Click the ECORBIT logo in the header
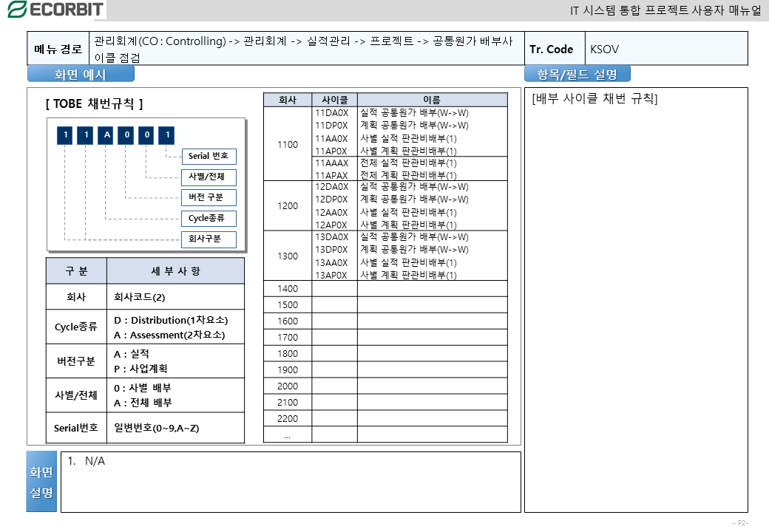769x532 pixels. point(54,10)
